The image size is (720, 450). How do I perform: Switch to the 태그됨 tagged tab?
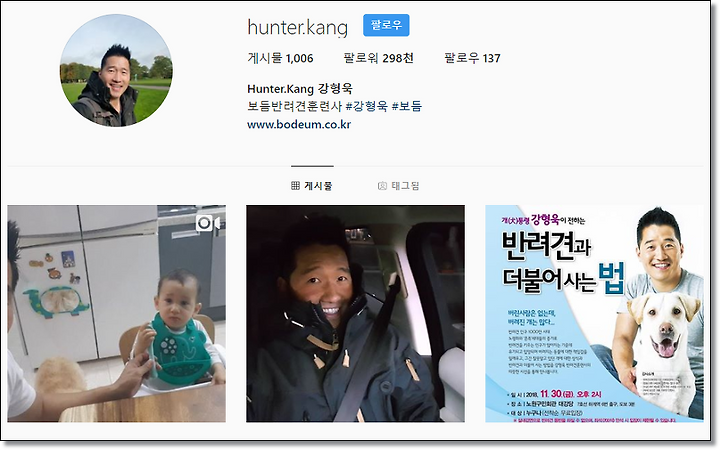(398, 186)
